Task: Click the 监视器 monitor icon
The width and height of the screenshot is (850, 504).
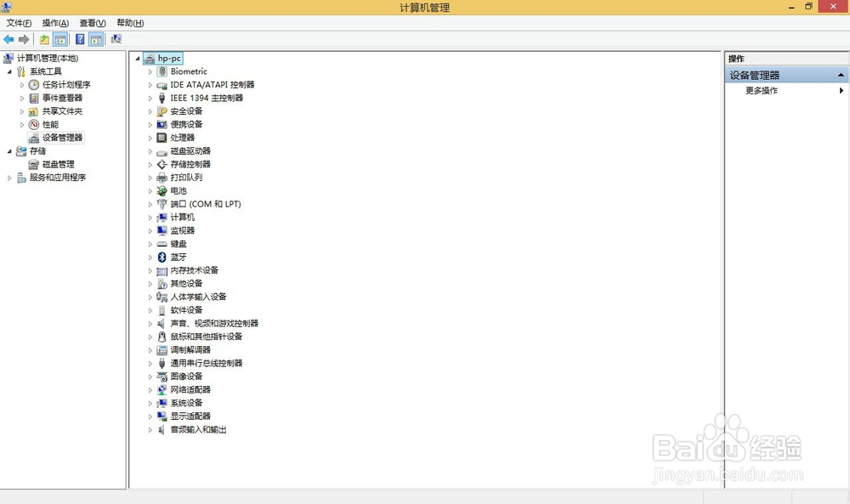Action: (161, 230)
